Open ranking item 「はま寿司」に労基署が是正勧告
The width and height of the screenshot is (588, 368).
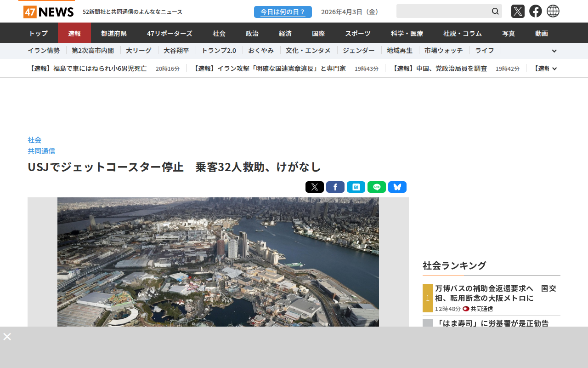(492, 323)
